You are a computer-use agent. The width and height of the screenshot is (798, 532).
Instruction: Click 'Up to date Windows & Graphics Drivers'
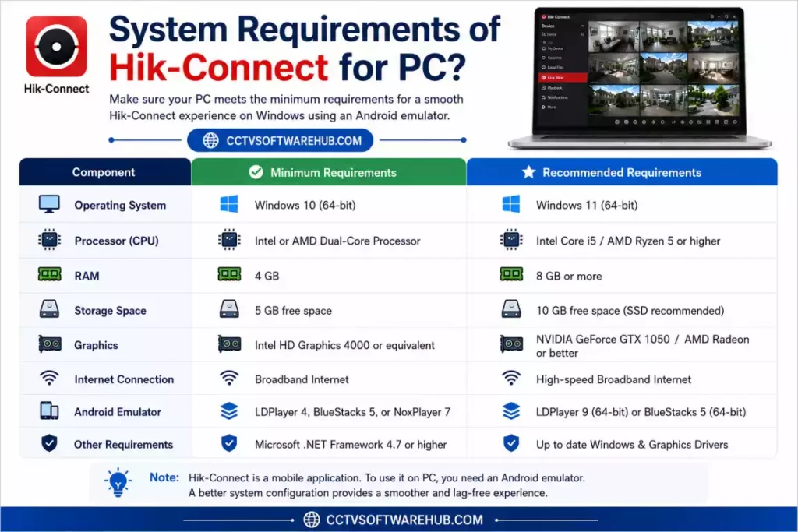[632, 445]
